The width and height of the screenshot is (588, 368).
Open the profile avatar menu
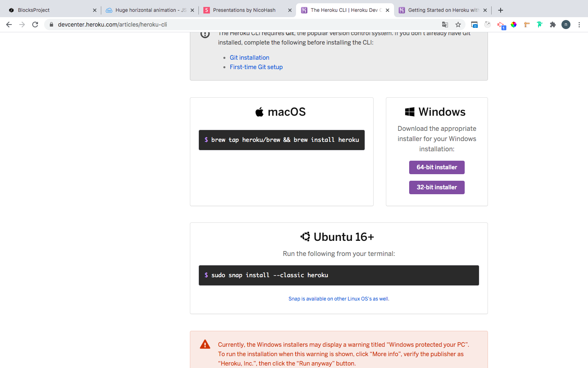tap(566, 25)
